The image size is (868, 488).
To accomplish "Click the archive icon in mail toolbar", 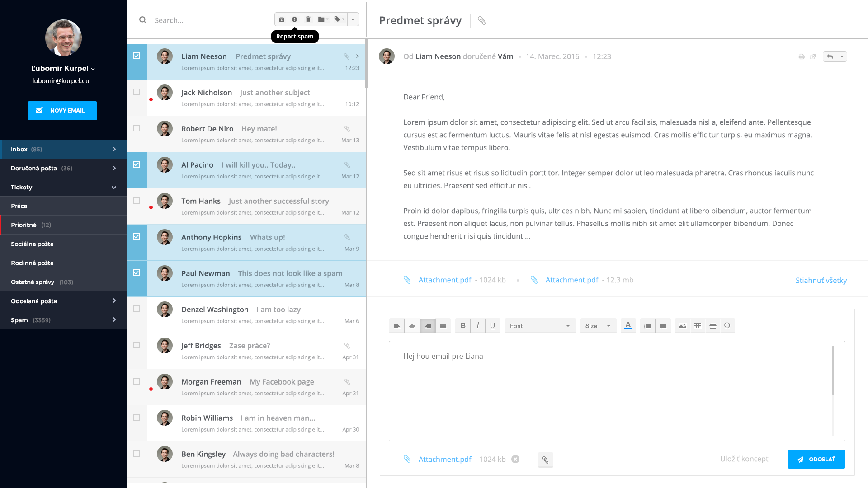I will tap(282, 19).
